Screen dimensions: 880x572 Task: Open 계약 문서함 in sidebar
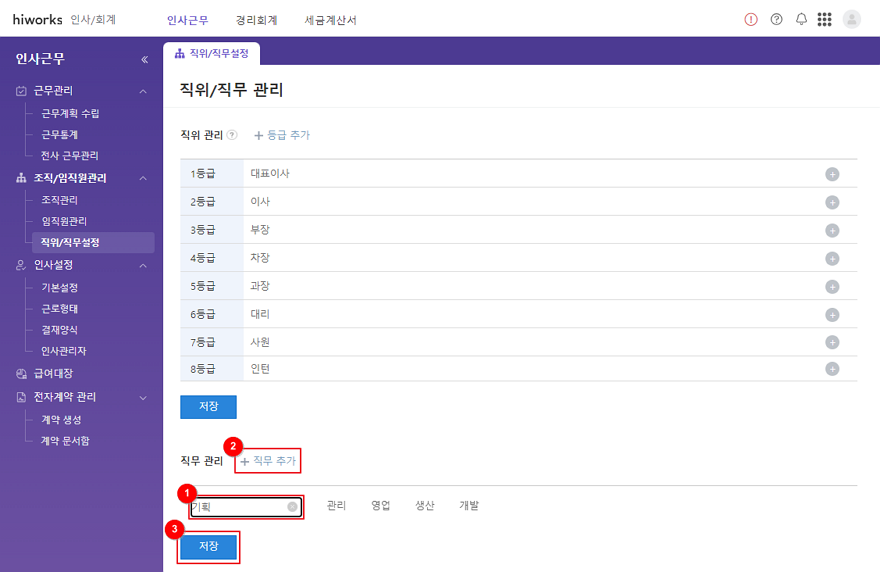[x=65, y=441]
